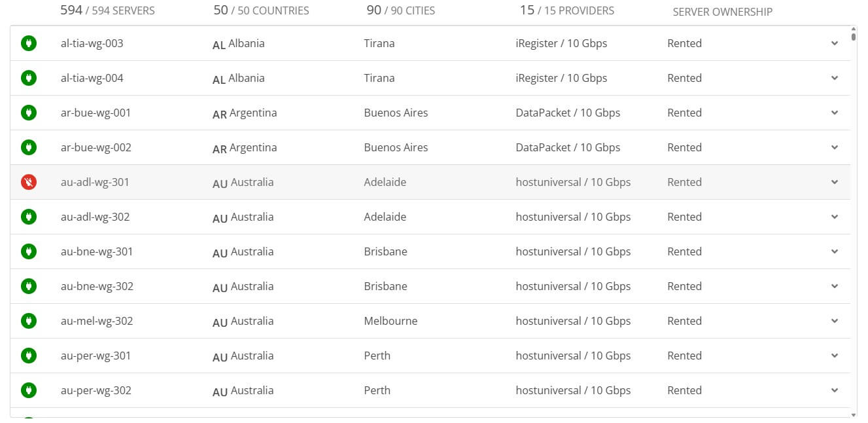Viewport: 868px width, 423px height.
Task: Click green plug icon for al-tia-wg-004
Action: tap(29, 78)
